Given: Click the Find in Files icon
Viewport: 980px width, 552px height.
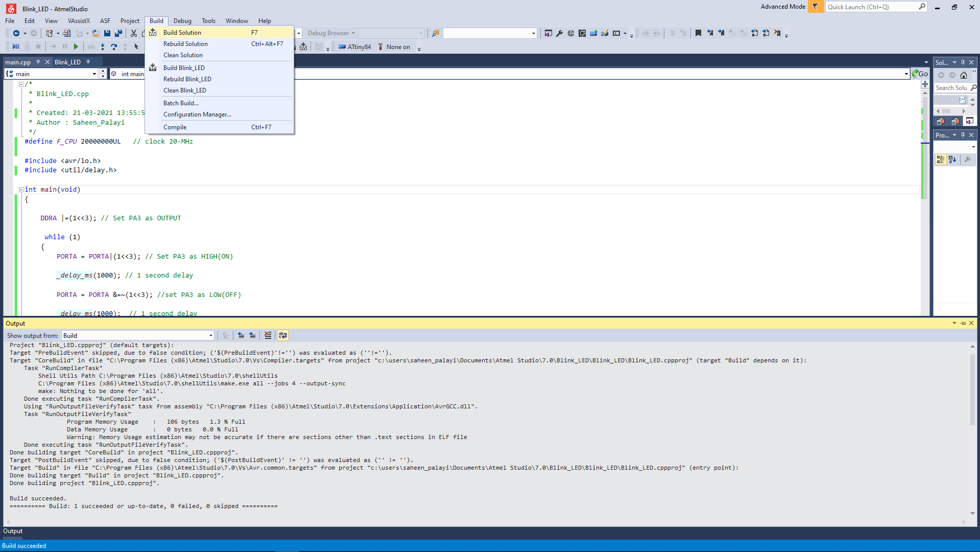Looking at the screenshot, I should tap(436, 33).
